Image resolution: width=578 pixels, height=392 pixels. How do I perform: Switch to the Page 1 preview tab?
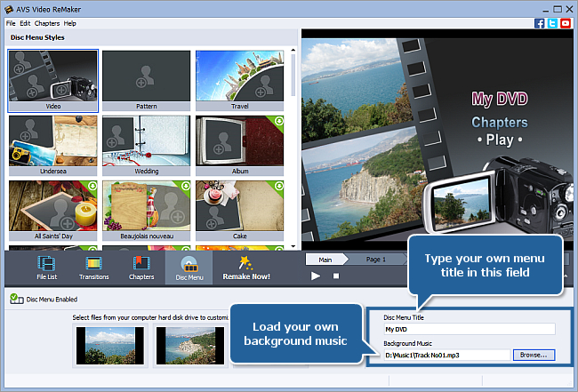click(x=375, y=260)
